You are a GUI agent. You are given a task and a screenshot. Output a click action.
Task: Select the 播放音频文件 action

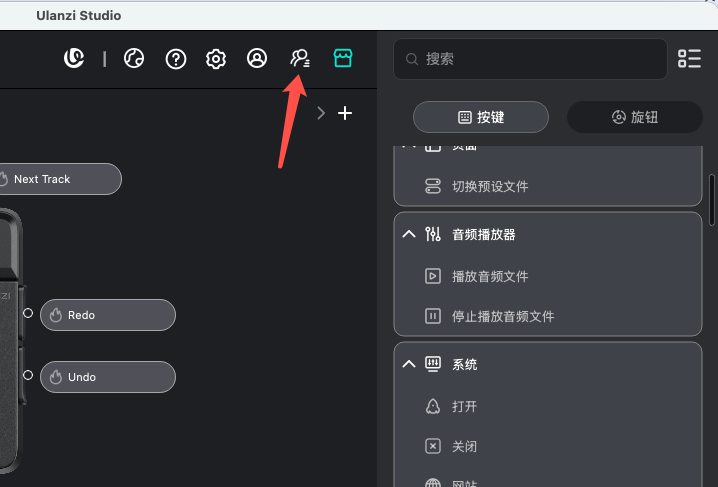pyautogui.click(x=548, y=276)
